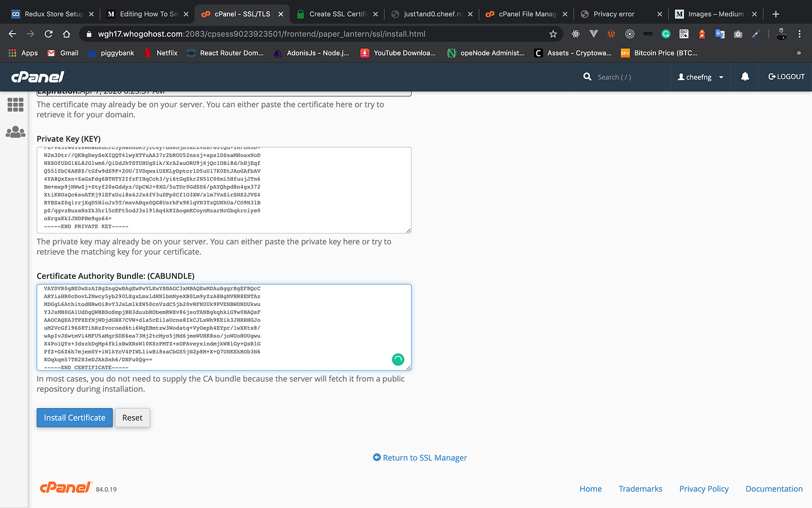The image size is (812, 508).
Task: Click the camera screenshot extension icon
Action: coord(738,34)
